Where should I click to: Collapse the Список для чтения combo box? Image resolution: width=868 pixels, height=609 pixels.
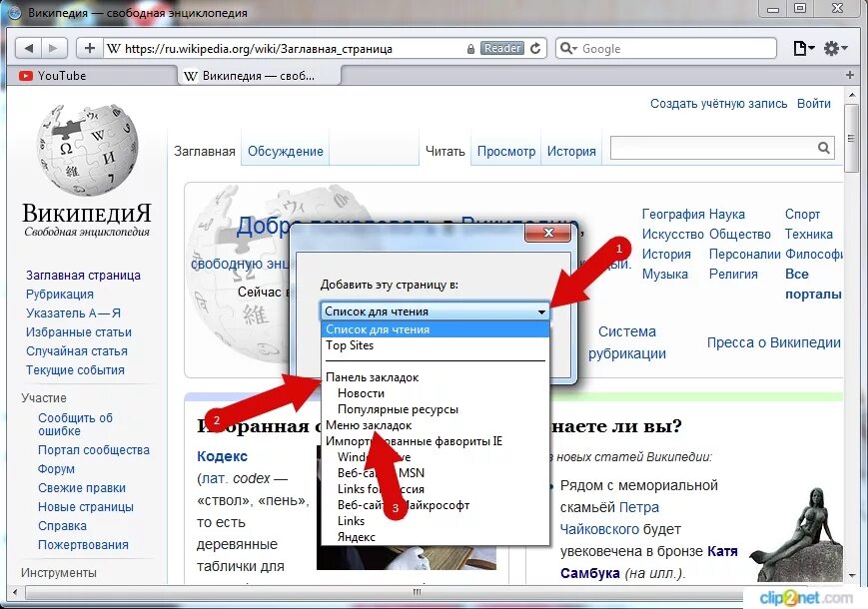point(435,311)
